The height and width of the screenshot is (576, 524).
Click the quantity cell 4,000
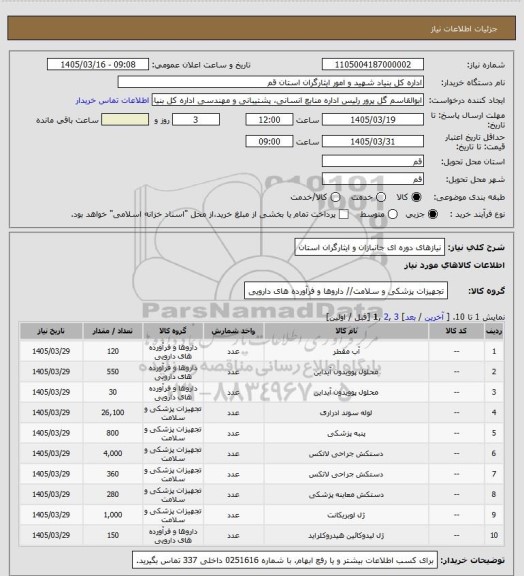coord(113,453)
